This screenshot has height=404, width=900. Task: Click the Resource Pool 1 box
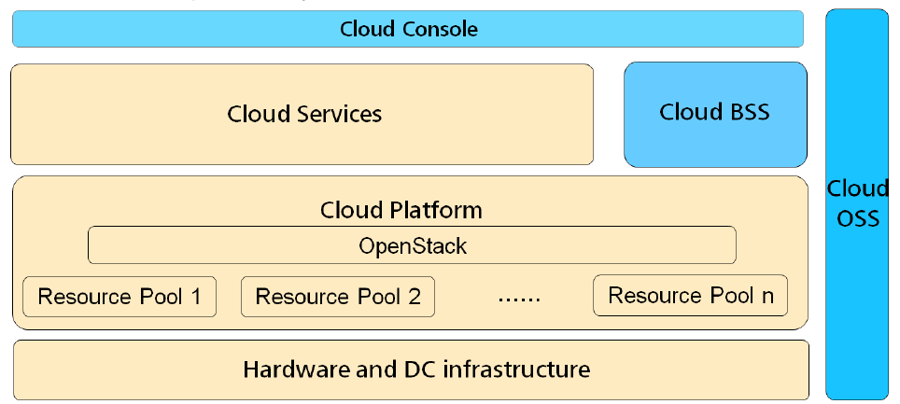(119, 297)
